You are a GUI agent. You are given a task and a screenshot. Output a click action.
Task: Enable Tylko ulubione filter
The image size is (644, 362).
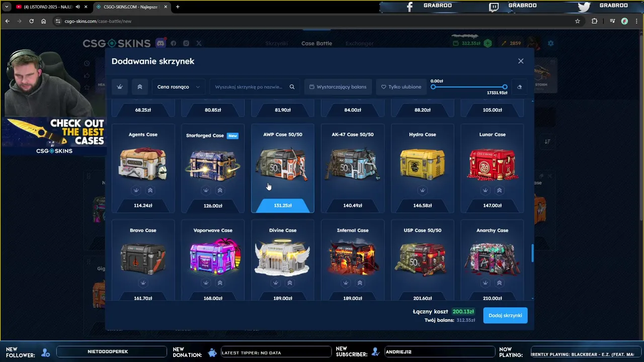point(401,87)
